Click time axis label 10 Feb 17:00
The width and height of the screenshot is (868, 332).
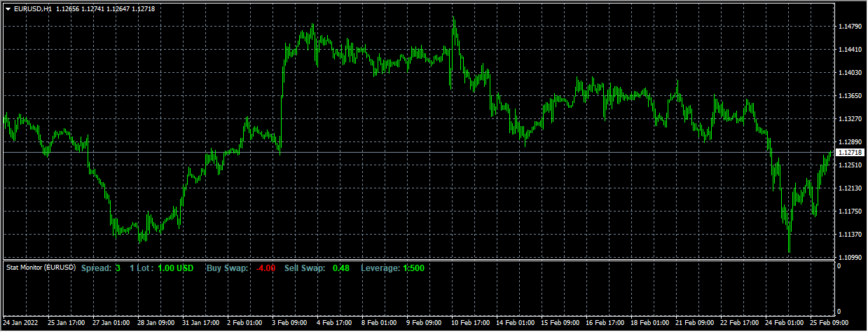coord(469,324)
